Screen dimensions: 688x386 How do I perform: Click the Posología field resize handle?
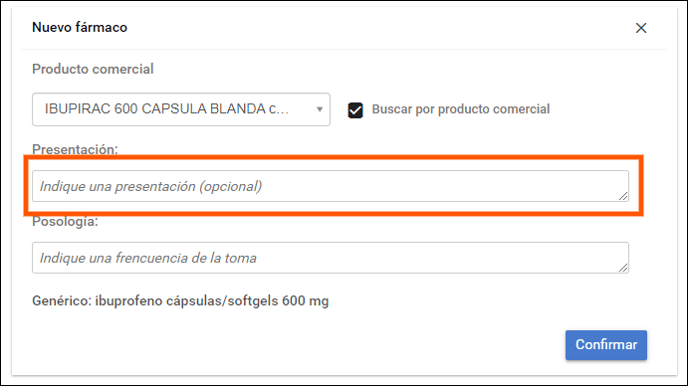pyautogui.click(x=623, y=268)
